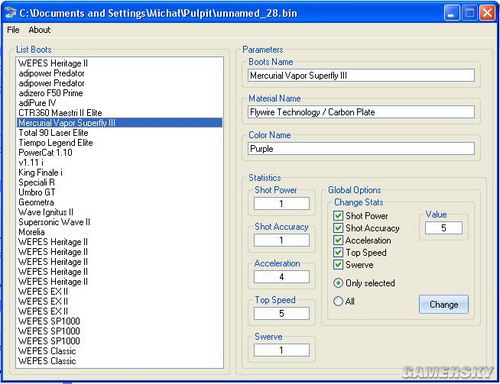Select Mercurial Vapor Superfly III list row

coord(119,123)
